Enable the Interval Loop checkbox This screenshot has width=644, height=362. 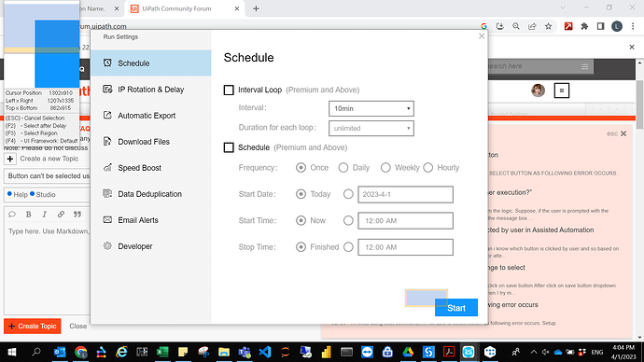[229, 90]
